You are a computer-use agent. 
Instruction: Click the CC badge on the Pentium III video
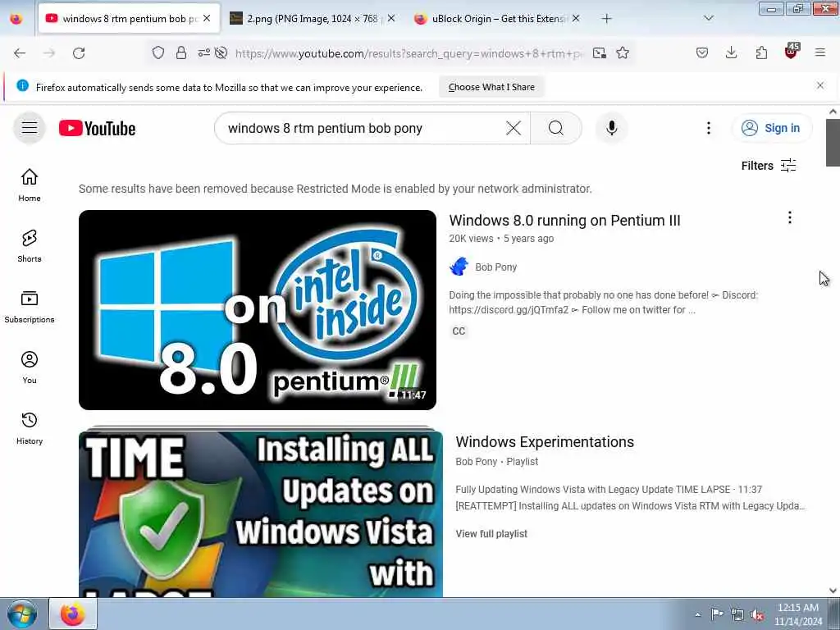459,331
